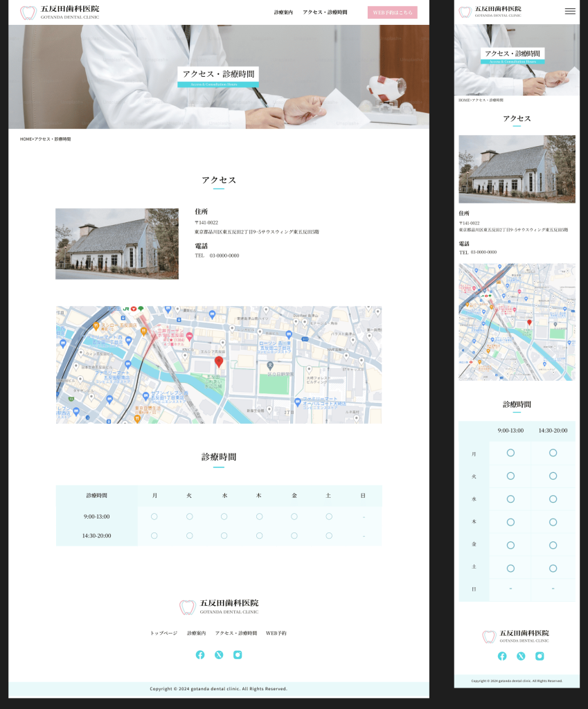Click the red location pin on desktop map

219,362
